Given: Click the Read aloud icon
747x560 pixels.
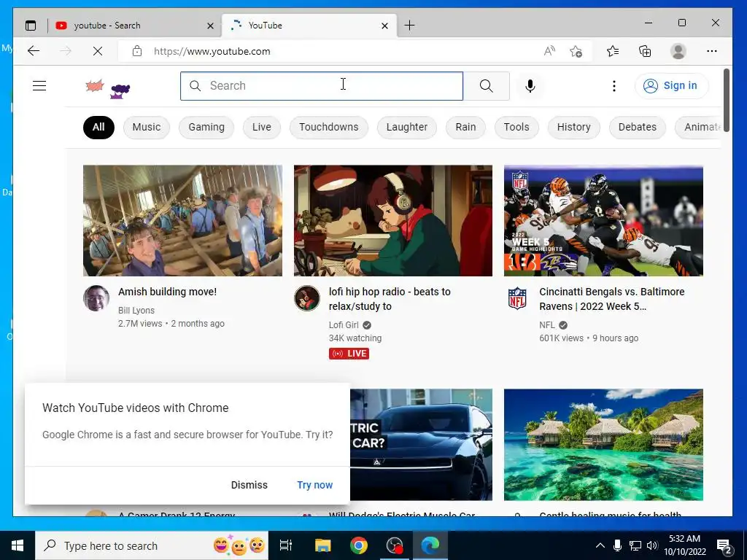Looking at the screenshot, I should pyautogui.click(x=549, y=51).
